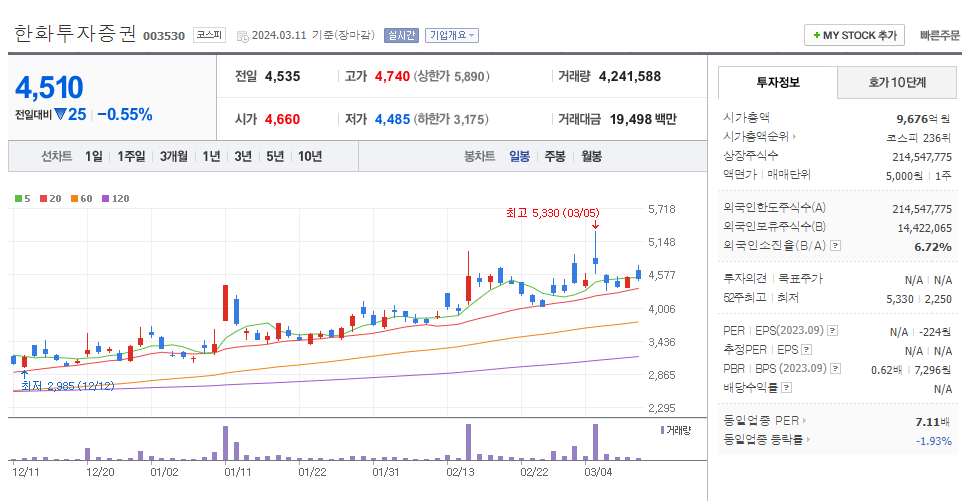Image resolution: width=962 pixels, height=501 pixels.
Task: Select the 1주일 line chart
Action: [131, 156]
